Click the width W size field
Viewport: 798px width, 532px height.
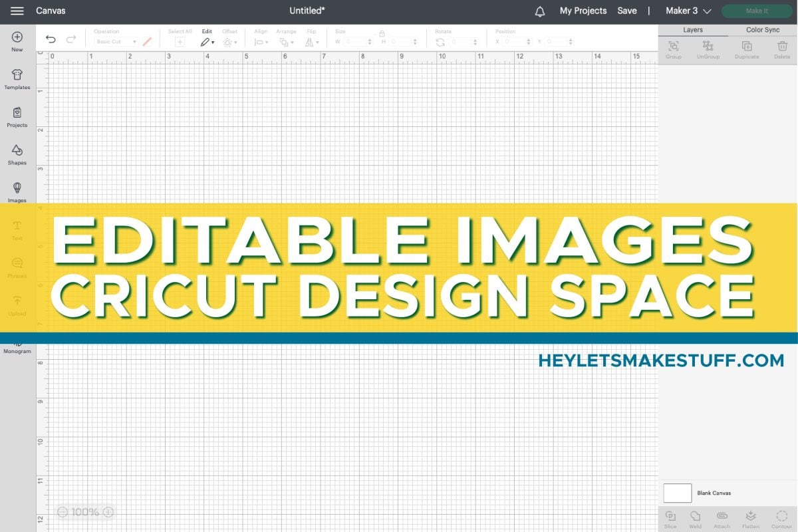(355, 42)
